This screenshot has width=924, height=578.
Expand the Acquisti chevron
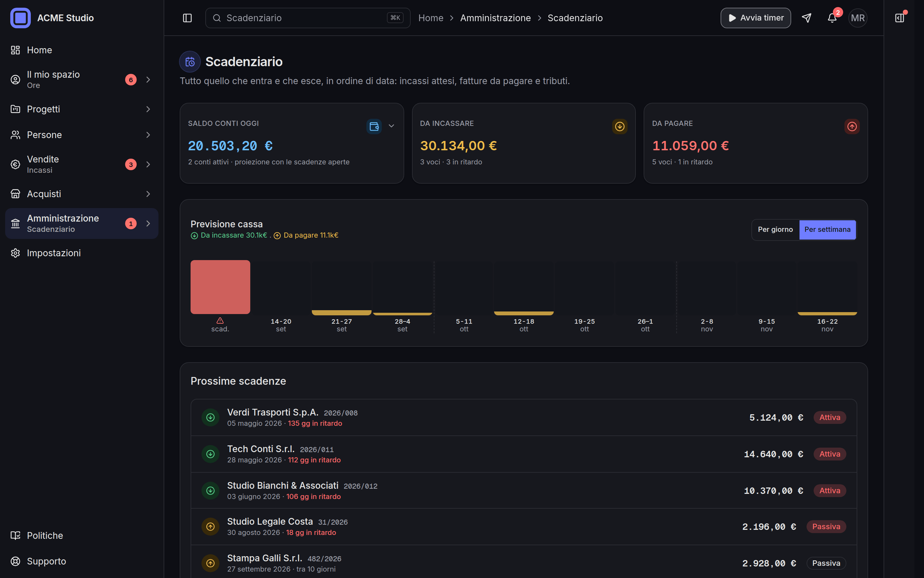click(x=148, y=194)
